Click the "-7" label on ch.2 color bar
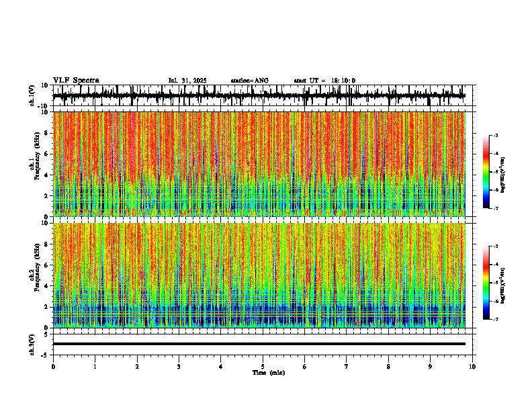This screenshot has width=532, height=411. pyautogui.click(x=495, y=320)
